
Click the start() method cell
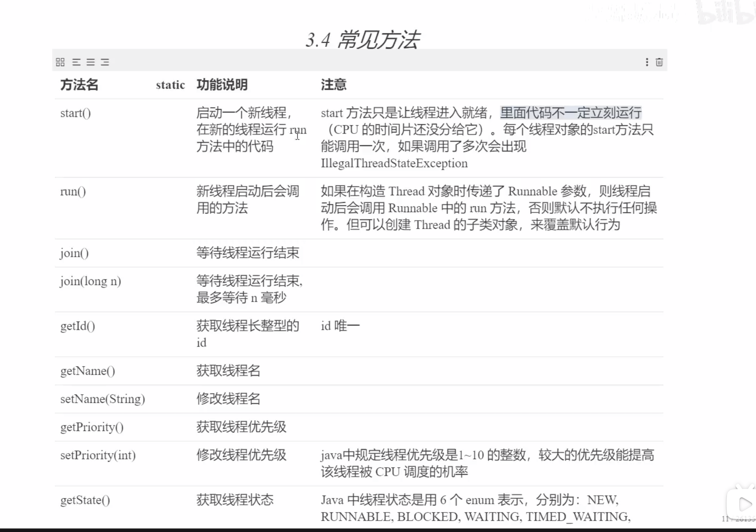click(x=75, y=113)
